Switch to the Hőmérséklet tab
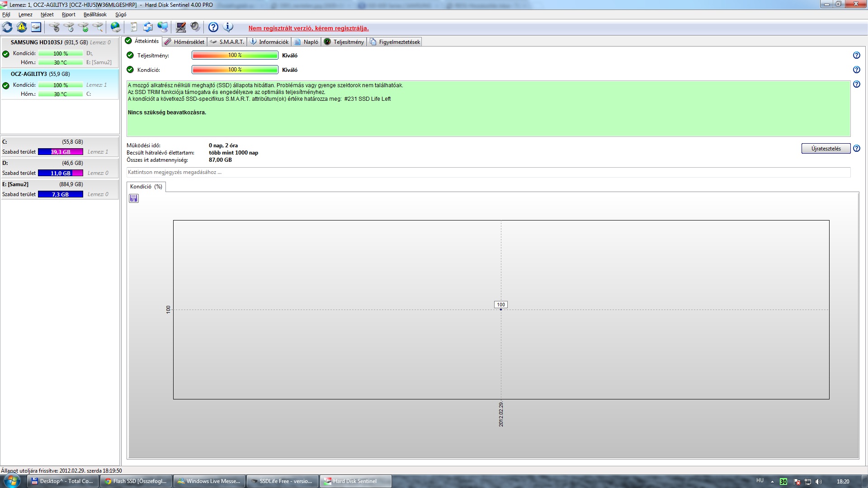 [184, 42]
